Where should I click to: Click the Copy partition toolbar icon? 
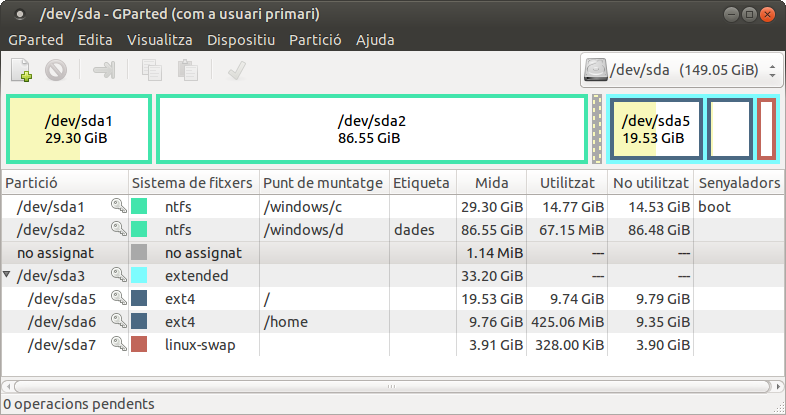[x=152, y=70]
